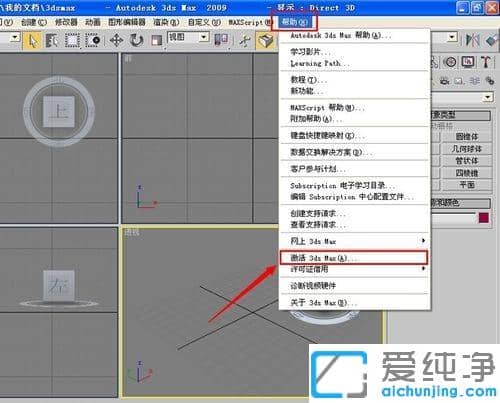Pick the Select and Rotate tool
The height and width of the screenshot is (403, 500).
point(136,40)
